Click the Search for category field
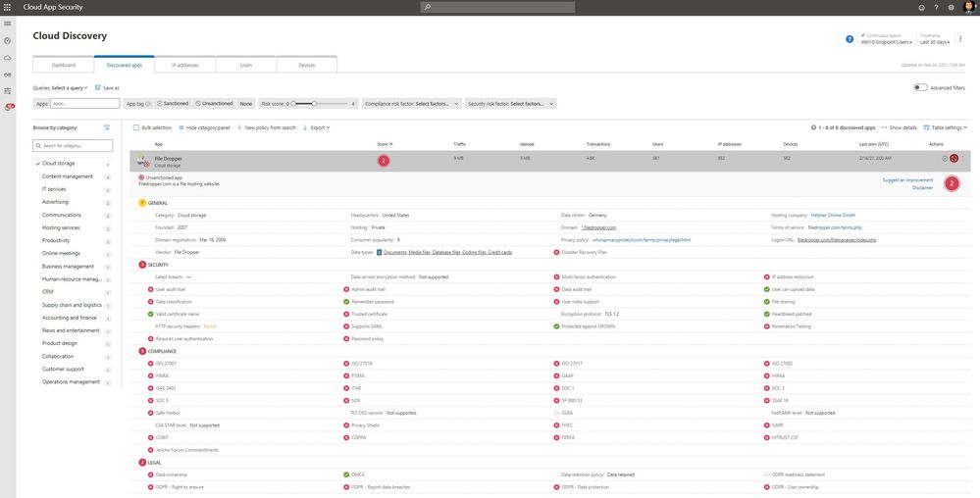Image resolution: width=980 pixels, height=498 pixels. point(74,146)
